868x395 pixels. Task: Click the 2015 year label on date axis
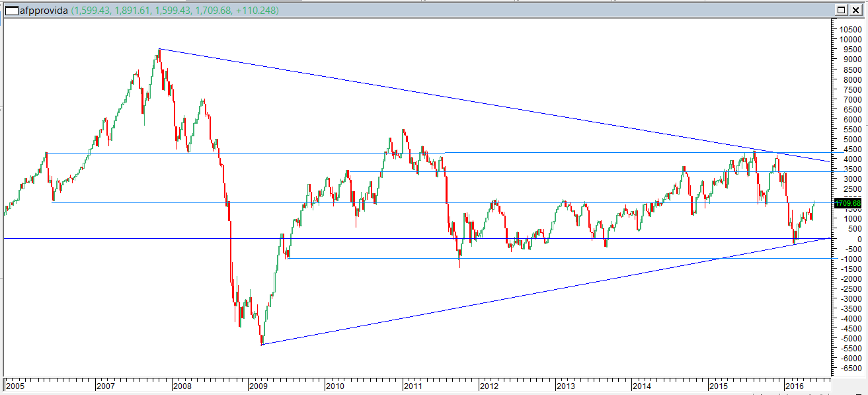click(x=719, y=385)
